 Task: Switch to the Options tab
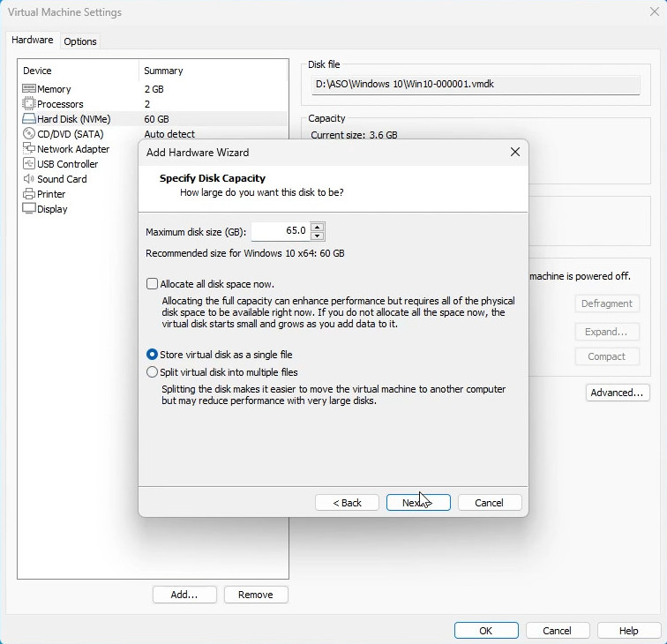(x=80, y=41)
